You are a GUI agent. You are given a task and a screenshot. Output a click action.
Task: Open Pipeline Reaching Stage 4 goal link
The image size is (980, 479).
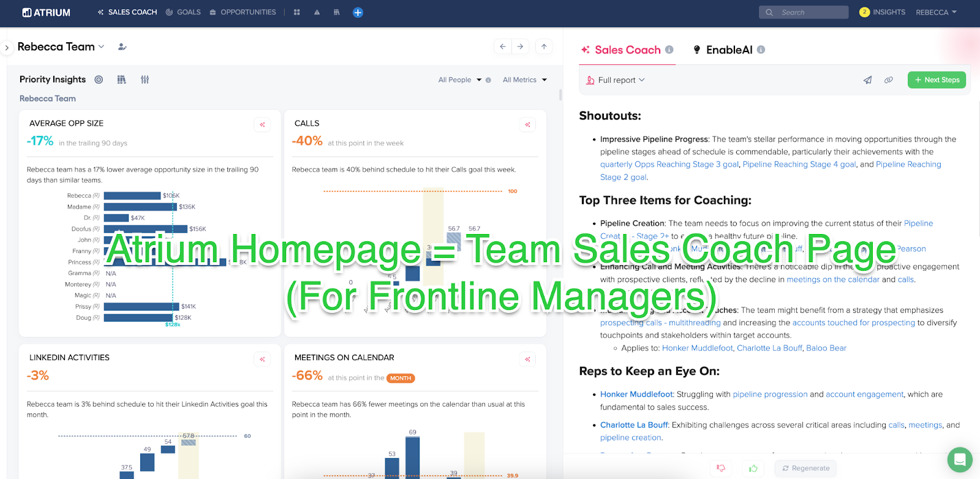click(x=799, y=164)
